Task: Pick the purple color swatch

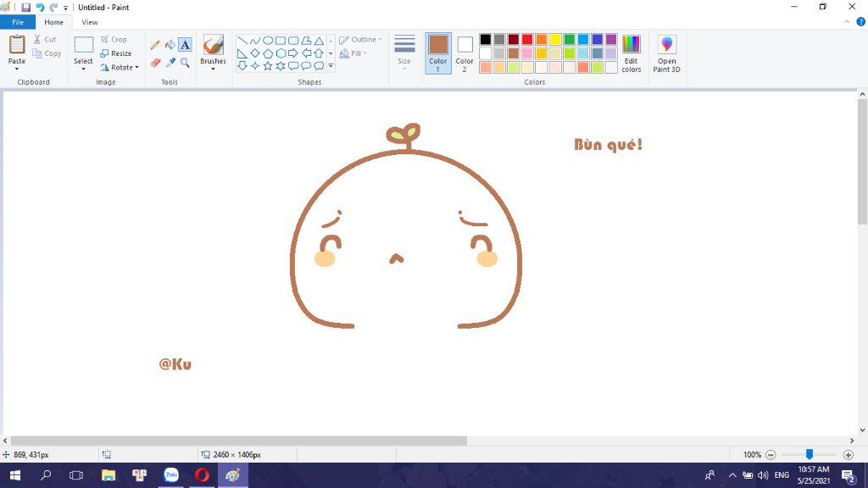Action: [611, 39]
